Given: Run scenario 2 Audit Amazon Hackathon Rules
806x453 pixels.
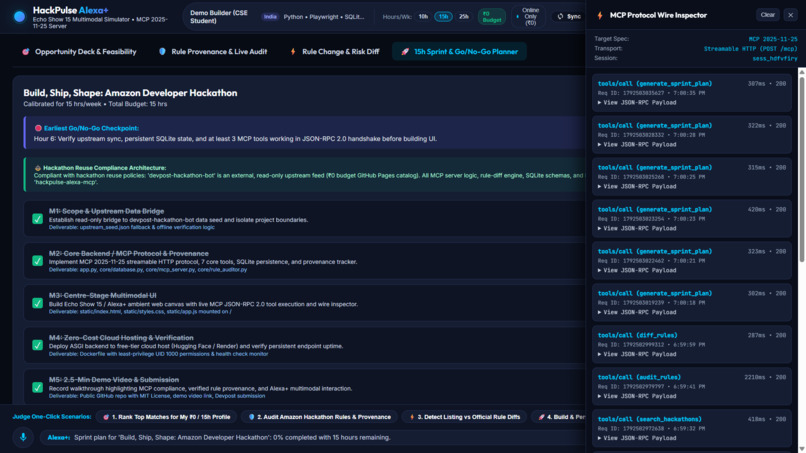Looking at the screenshot, I should point(319,417).
